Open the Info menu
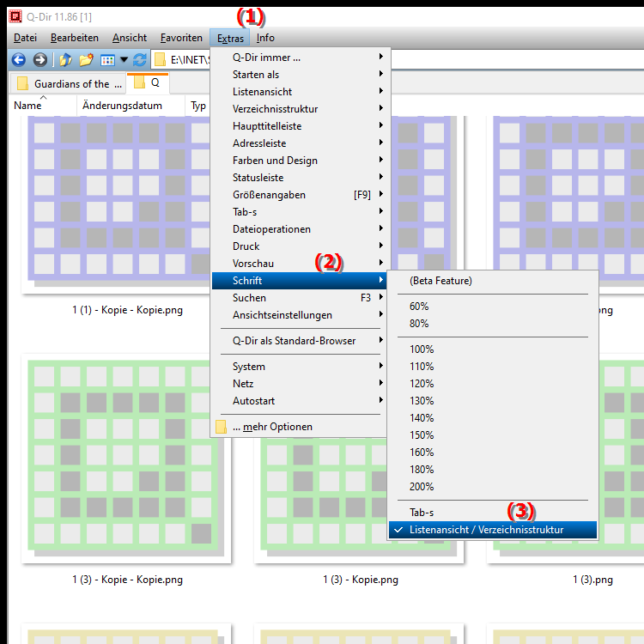Image resolution: width=644 pixels, height=644 pixels. click(265, 38)
